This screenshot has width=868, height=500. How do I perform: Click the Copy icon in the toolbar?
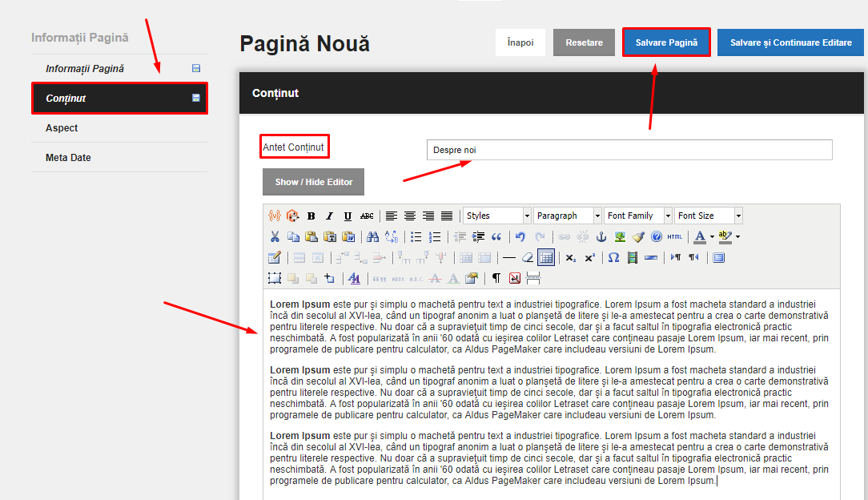click(x=293, y=237)
